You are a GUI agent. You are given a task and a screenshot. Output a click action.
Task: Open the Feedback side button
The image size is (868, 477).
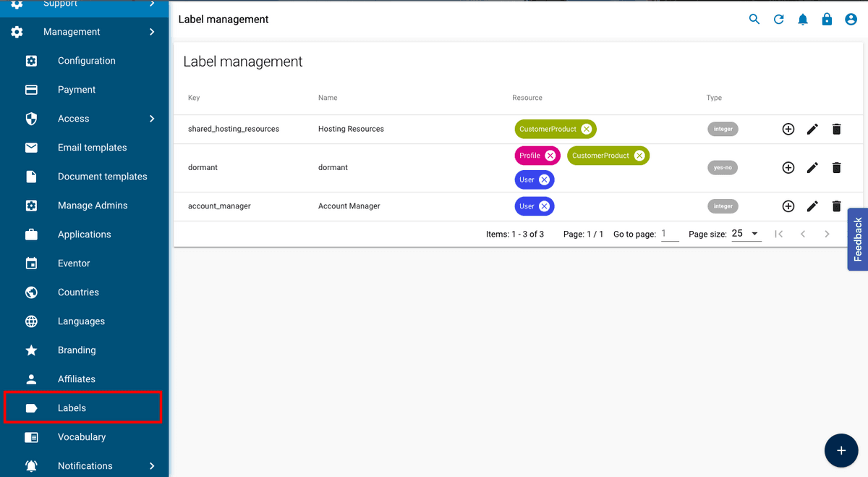[857, 239]
